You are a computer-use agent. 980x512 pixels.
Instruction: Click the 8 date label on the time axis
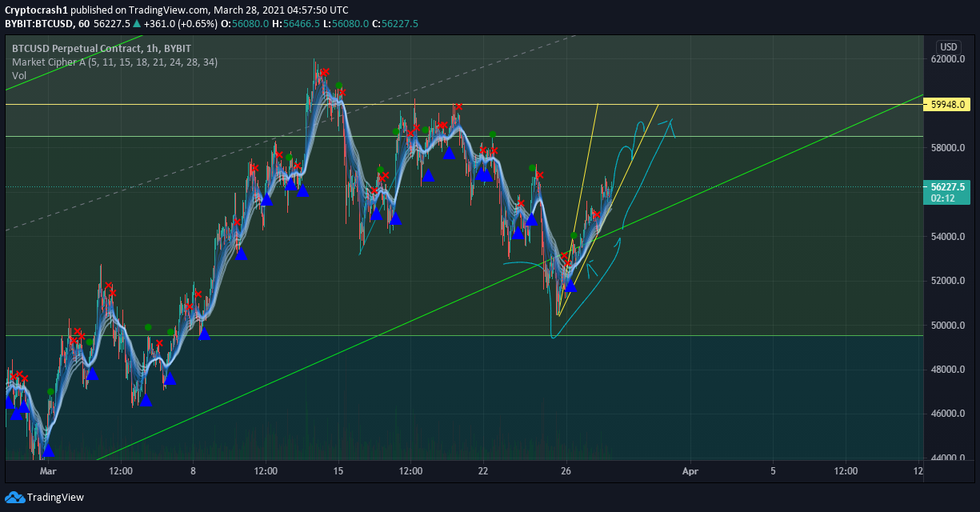(x=193, y=471)
